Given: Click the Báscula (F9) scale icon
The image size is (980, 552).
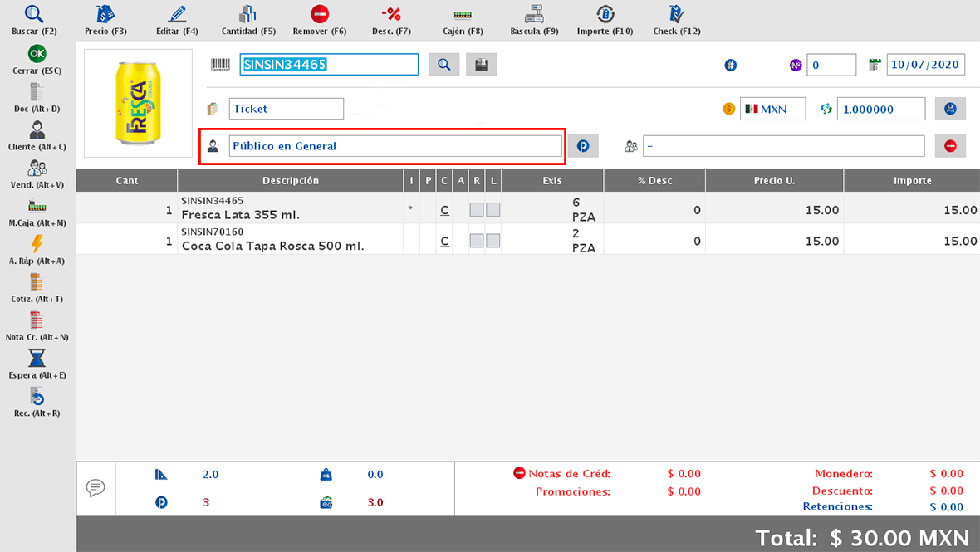Looking at the screenshot, I should [534, 15].
